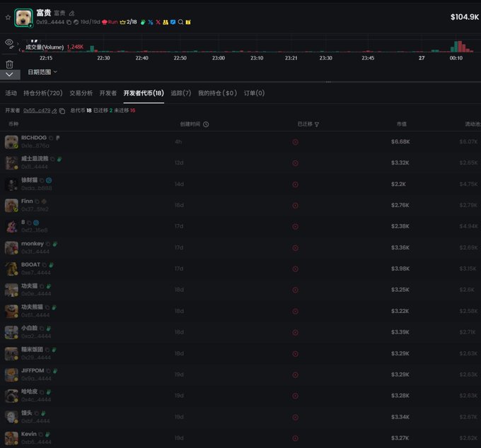Switch to the 持仓分析(720) tab
This screenshot has width=481, height=448.
[43, 93]
